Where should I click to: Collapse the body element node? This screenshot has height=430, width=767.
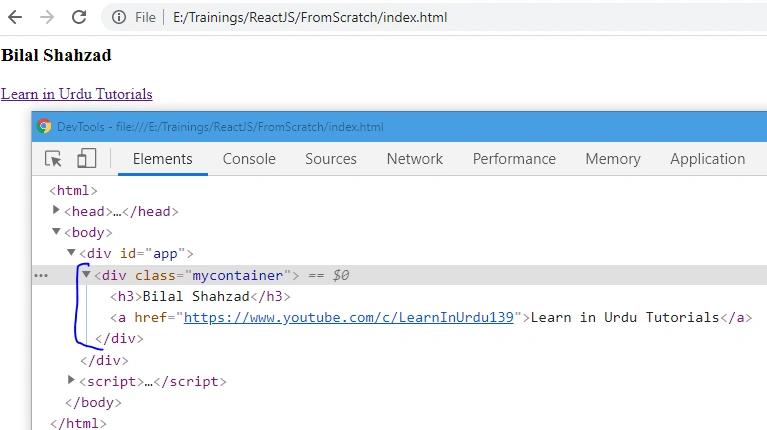(x=56, y=231)
